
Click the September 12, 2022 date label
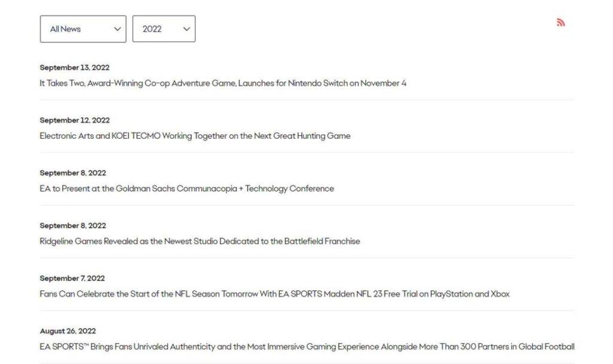(x=75, y=120)
